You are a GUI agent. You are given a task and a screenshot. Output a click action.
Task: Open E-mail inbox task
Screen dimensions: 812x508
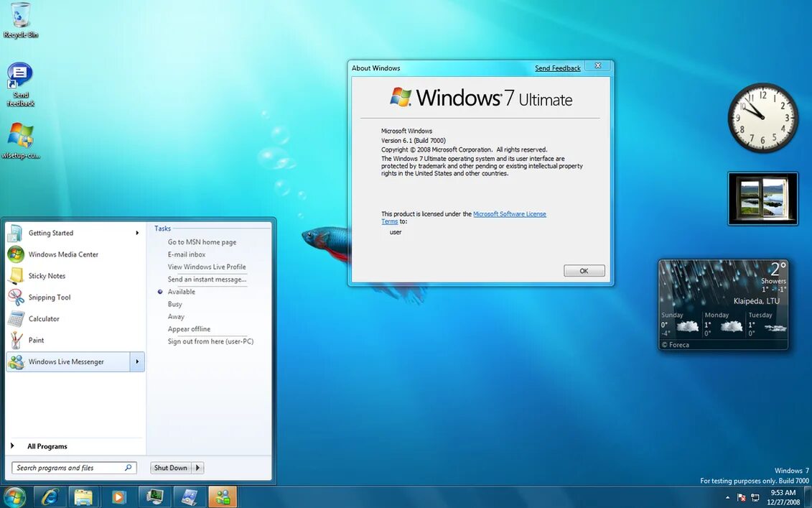187,254
